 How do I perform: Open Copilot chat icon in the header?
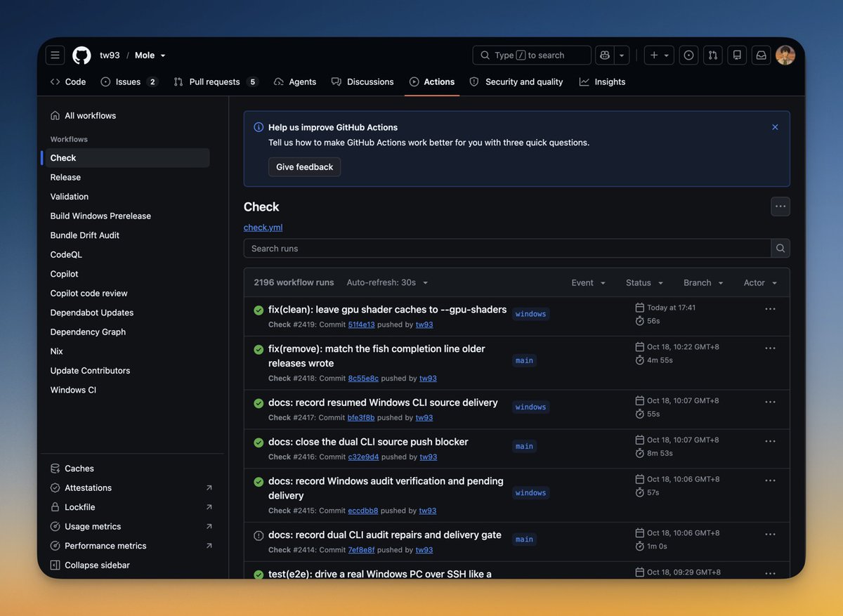[x=604, y=55]
